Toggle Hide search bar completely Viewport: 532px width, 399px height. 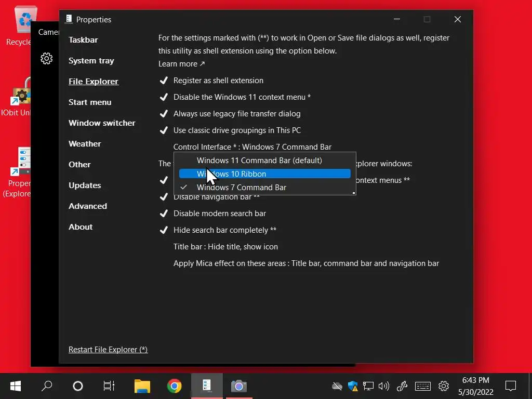(x=218, y=230)
